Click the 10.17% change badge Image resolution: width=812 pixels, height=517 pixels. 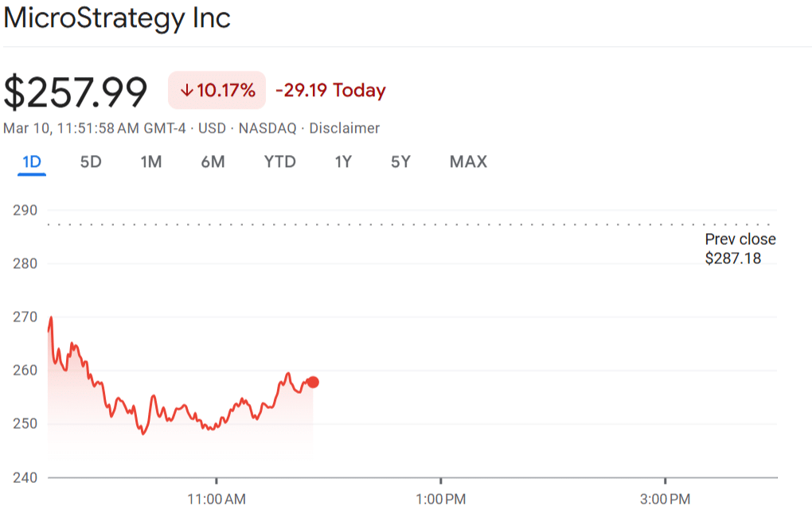click(217, 91)
